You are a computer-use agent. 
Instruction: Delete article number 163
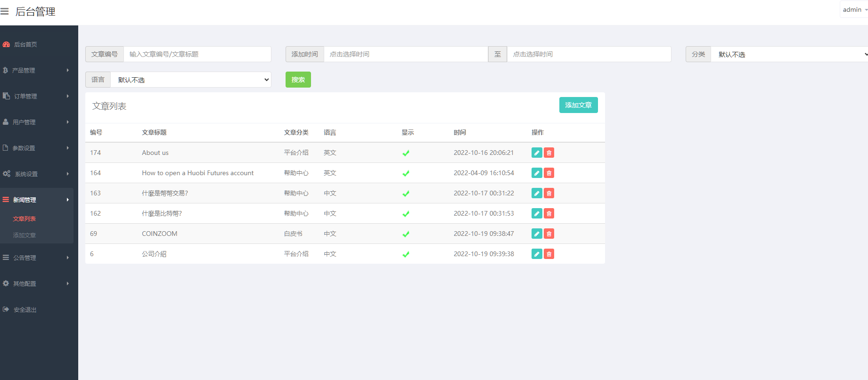pyautogui.click(x=549, y=193)
